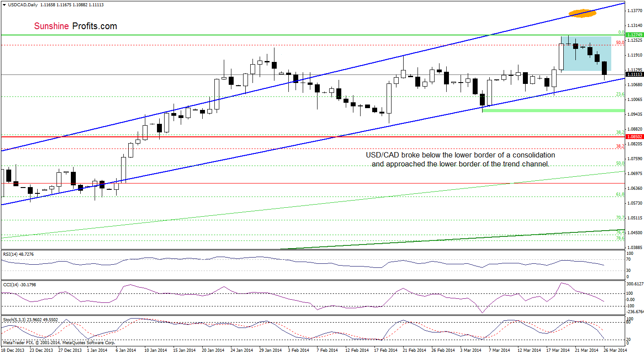Click the 1.05115 price axis label
Screen dimensions: 644x354
point(634,218)
